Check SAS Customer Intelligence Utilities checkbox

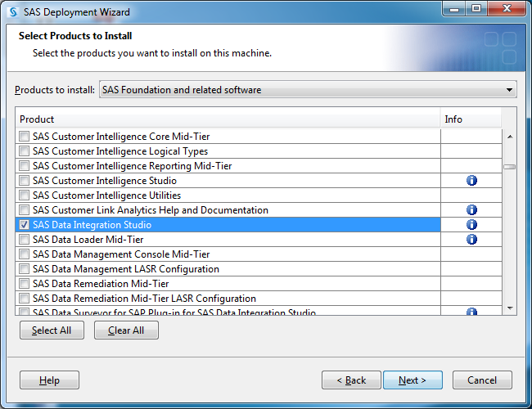point(24,196)
